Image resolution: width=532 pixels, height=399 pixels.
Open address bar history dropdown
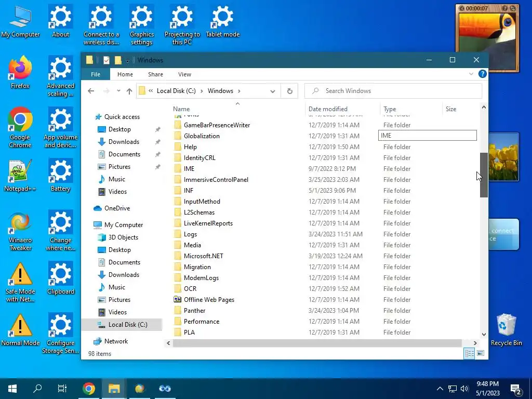click(x=272, y=91)
